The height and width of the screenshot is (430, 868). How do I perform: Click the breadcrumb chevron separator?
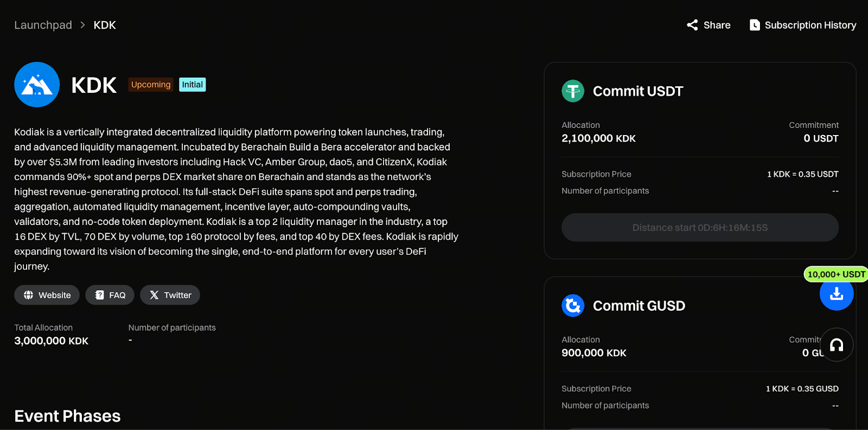82,25
